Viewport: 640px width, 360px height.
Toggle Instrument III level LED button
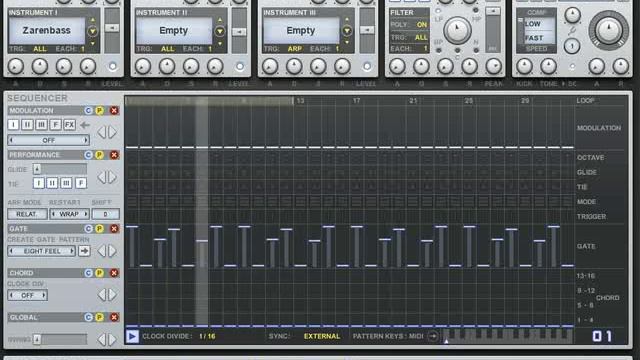click(x=367, y=66)
